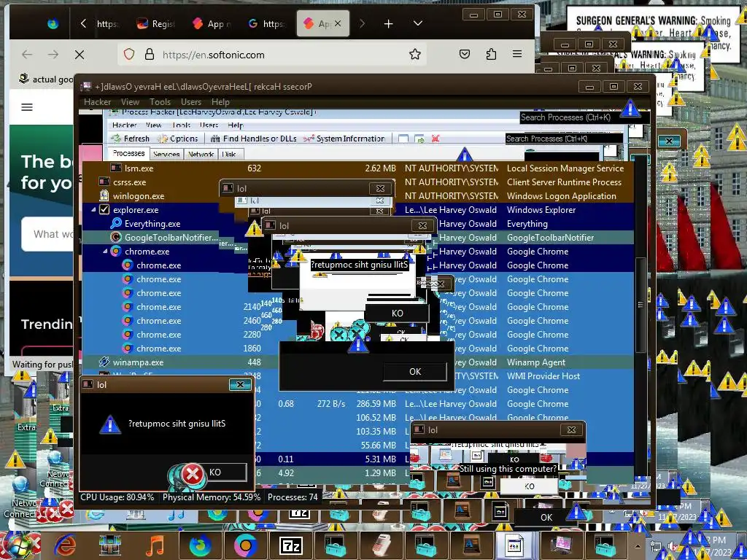747x560 pixels.
Task: Open Users menu in outer Process Hacker
Action: [190, 102]
